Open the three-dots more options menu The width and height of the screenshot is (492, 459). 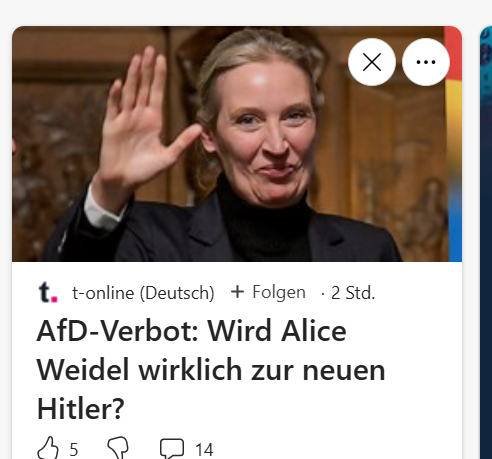pyautogui.click(x=426, y=62)
